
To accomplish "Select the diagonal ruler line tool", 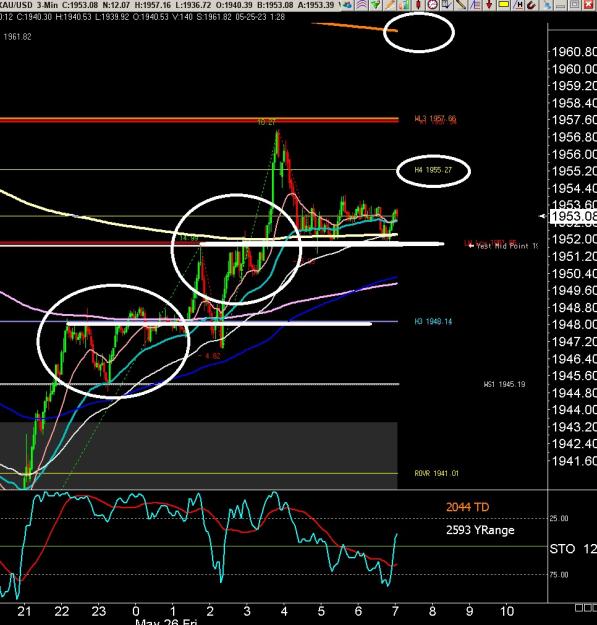I will [x=461, y=5].
